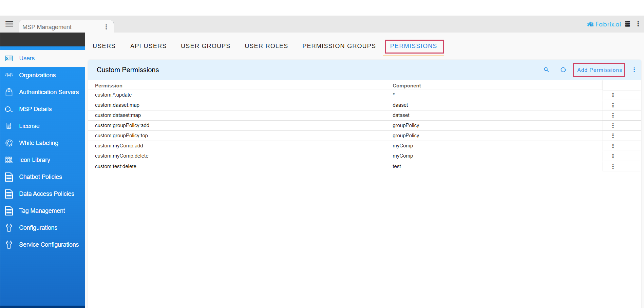Viewport: 644px width, 308px height.
Task: Click the search icon in Custom Permissions
Action: point(546,70)
